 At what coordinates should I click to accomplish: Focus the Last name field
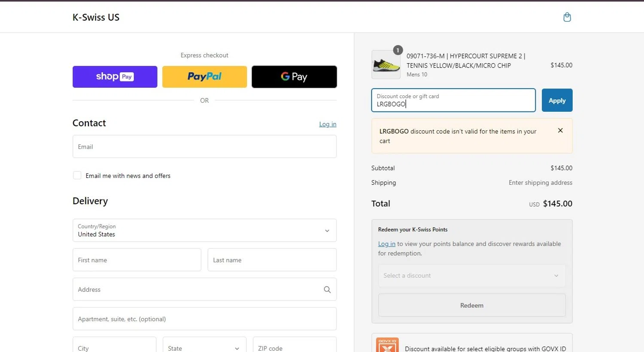coord(272,260)
